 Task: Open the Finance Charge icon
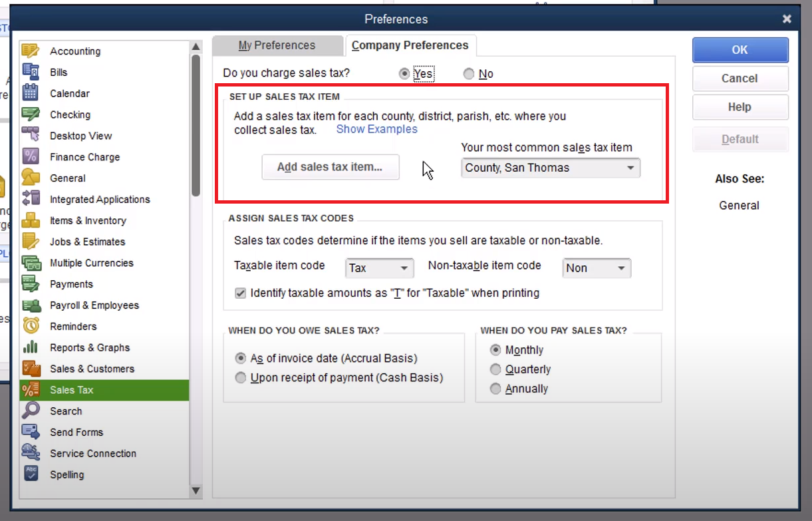click(x=31, y=157)
